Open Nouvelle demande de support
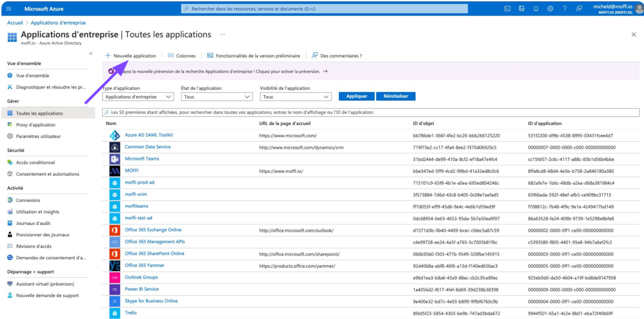This screenshot has height=319, width=644. (x=47, y=295)
